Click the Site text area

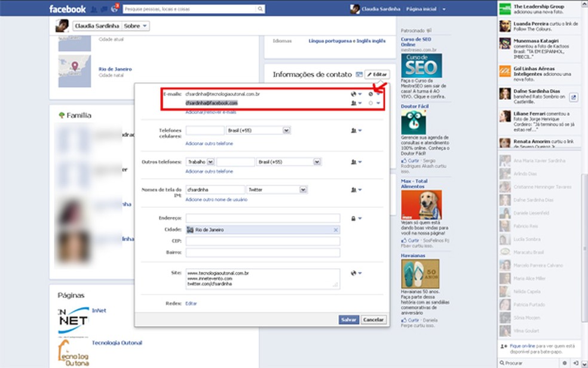263,278
